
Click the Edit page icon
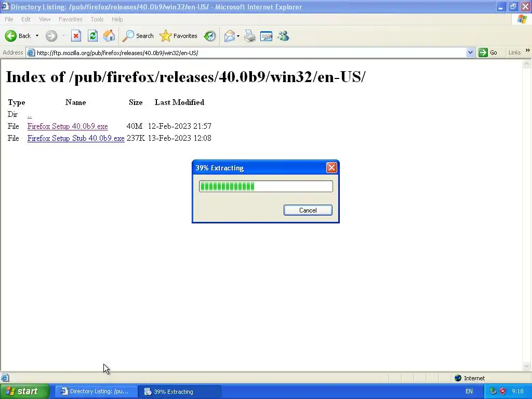(267, 36)
